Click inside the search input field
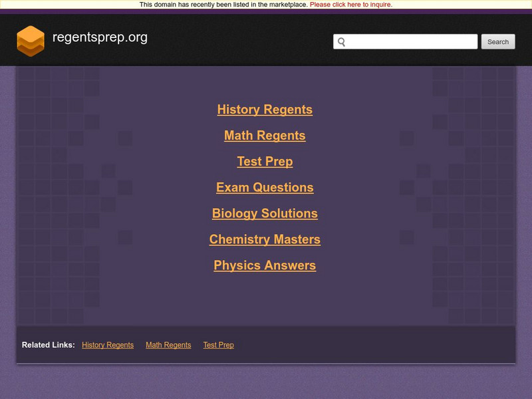This screenshot has width=532, height=399. pyautogui.click(x=406, y=41)
